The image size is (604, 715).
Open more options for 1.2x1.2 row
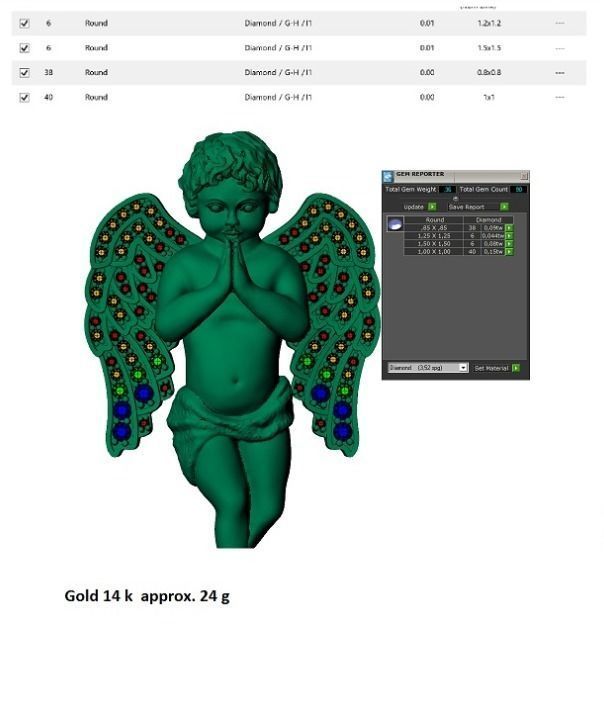(x=560, y=23)
